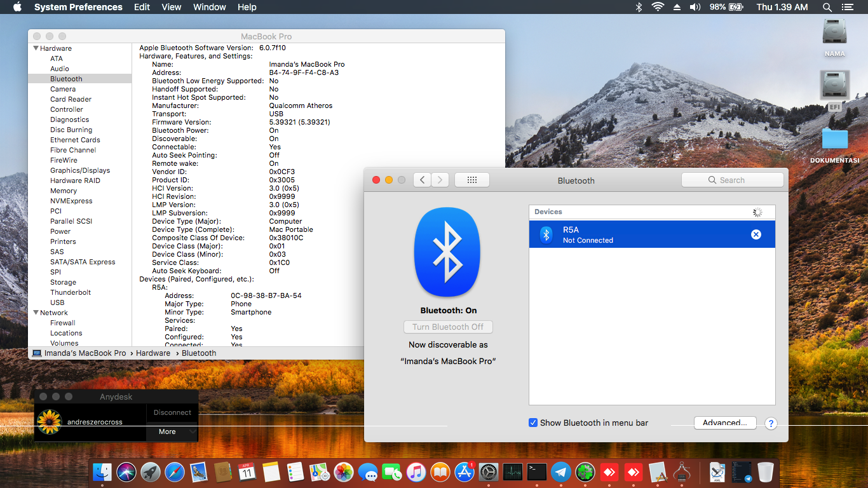Open the Edit menu

pyautogui.click(x=142, y=7)
